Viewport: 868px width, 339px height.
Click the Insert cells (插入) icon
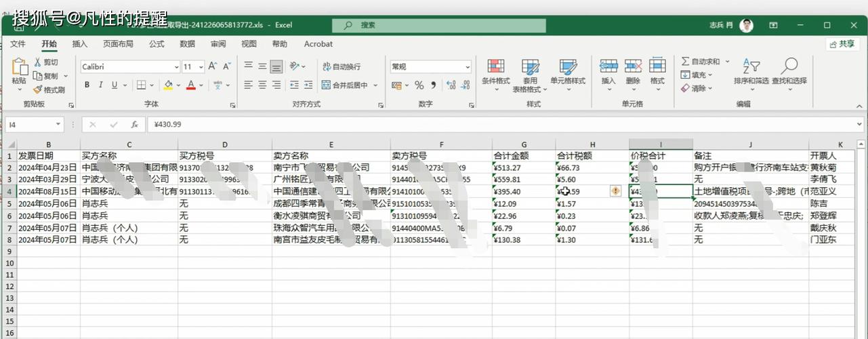pyautogui.click(x=608, y=66)
